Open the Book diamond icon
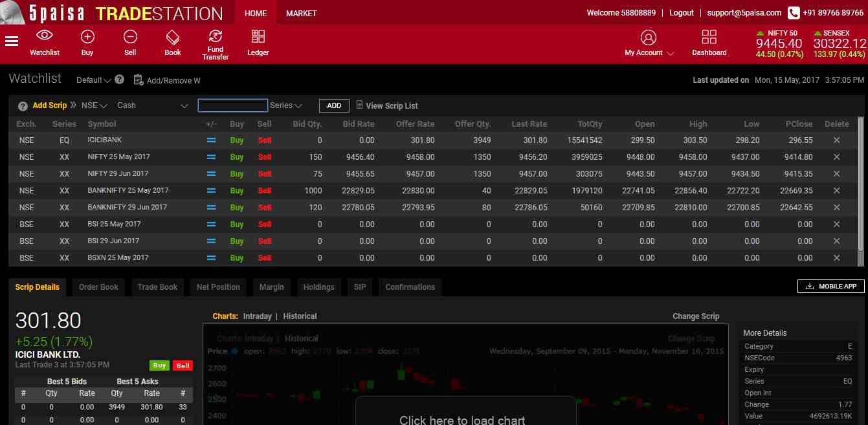 pos(172,37)
